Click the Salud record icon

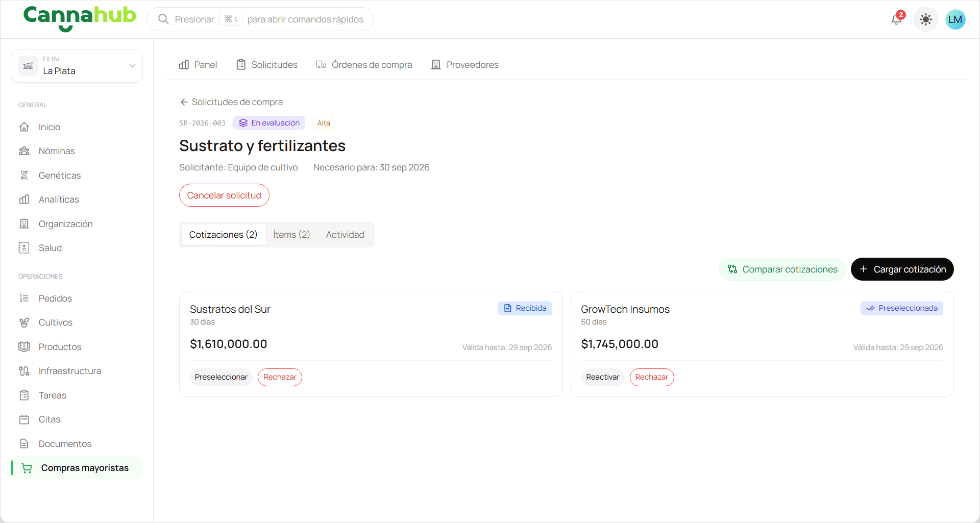pos(24,248)
